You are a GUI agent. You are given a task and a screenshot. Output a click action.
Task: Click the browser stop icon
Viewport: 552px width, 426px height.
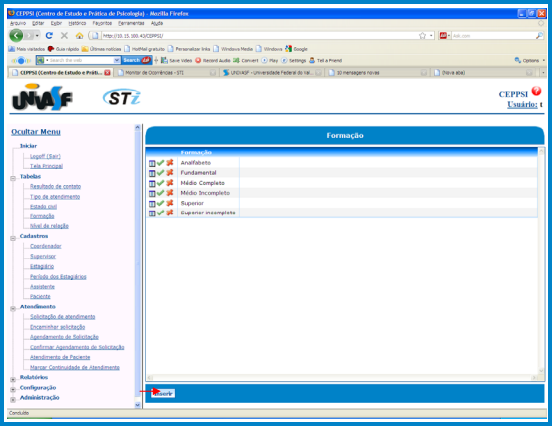point(64,36)
